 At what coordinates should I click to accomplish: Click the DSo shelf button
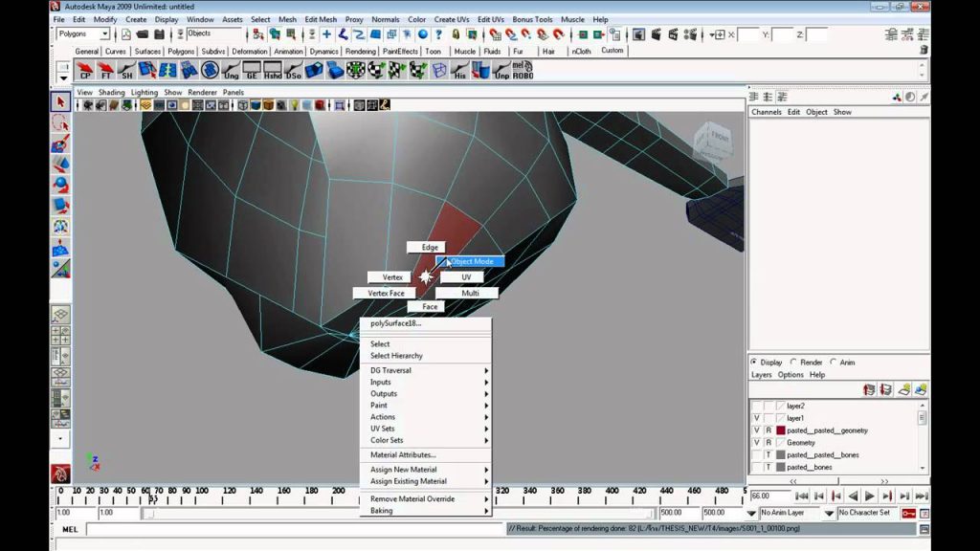[293, 70]
